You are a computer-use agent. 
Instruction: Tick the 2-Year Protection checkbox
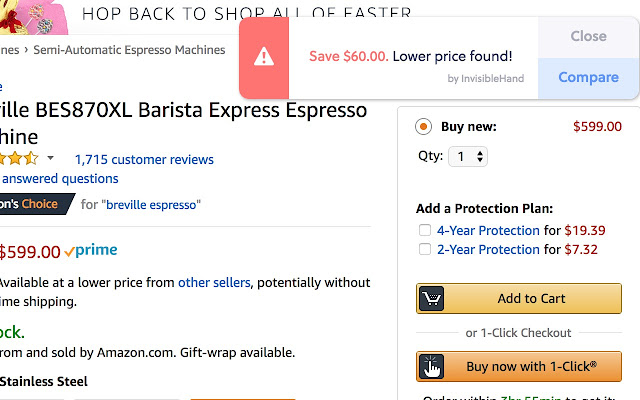[425, 250]
